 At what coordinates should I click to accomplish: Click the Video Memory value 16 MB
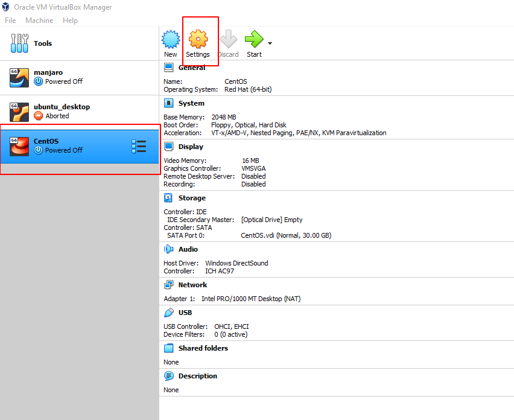(x=251, y=161)
